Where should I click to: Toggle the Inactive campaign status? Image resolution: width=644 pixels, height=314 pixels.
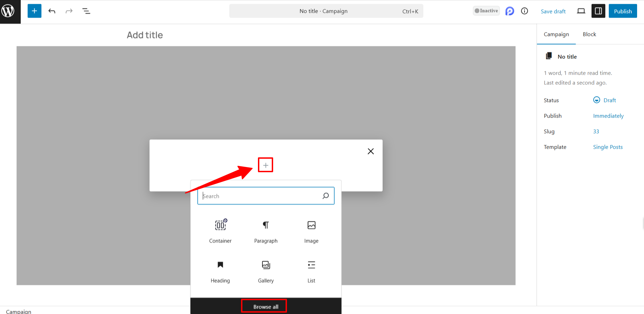[486, 11]
